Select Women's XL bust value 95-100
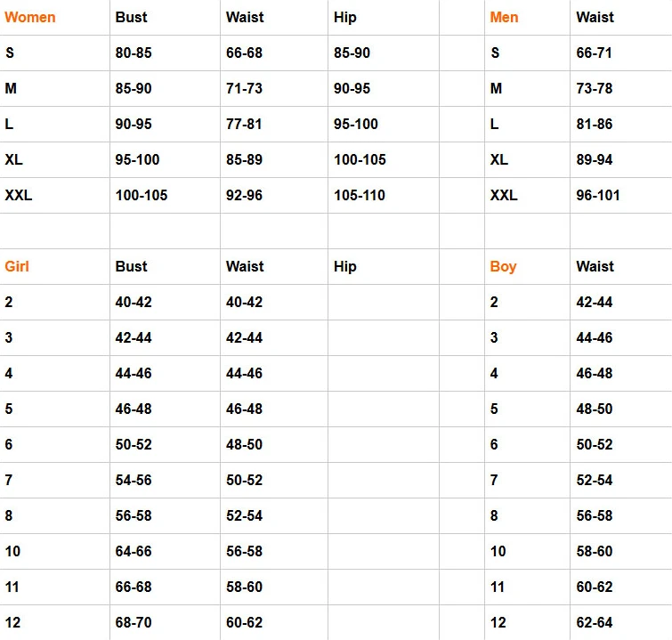 click(x=137, y=159)
